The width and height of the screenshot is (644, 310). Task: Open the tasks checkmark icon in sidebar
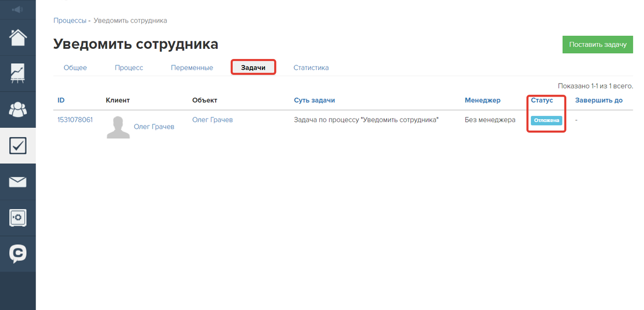[x=18, y=146]
